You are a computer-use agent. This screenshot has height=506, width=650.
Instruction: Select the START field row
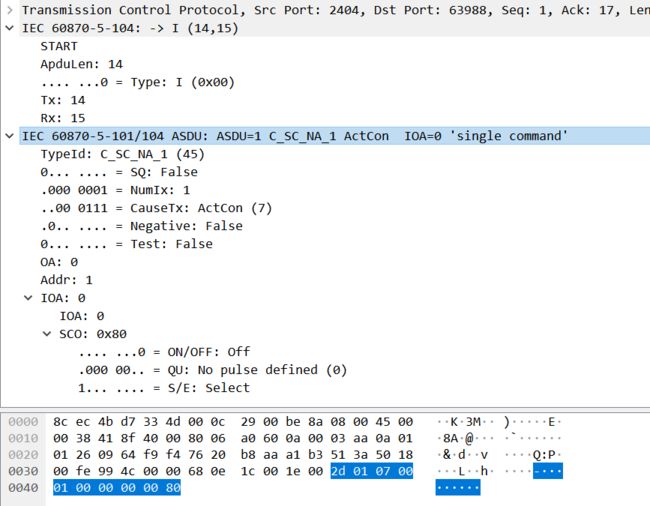59,46
